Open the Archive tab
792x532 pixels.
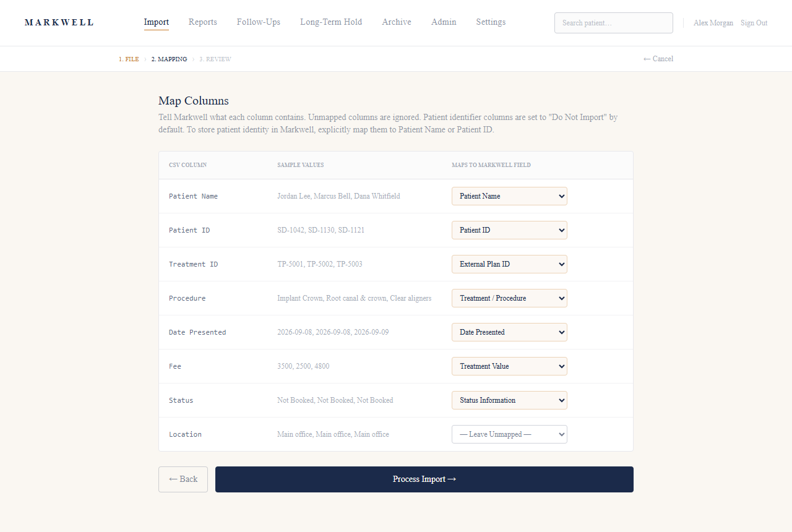click(x=397, y=22)
